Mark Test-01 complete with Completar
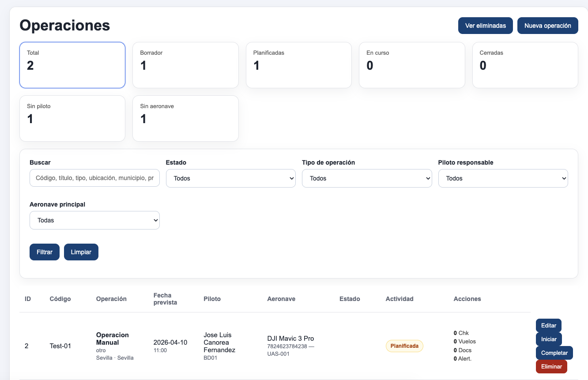 (554, 353)
